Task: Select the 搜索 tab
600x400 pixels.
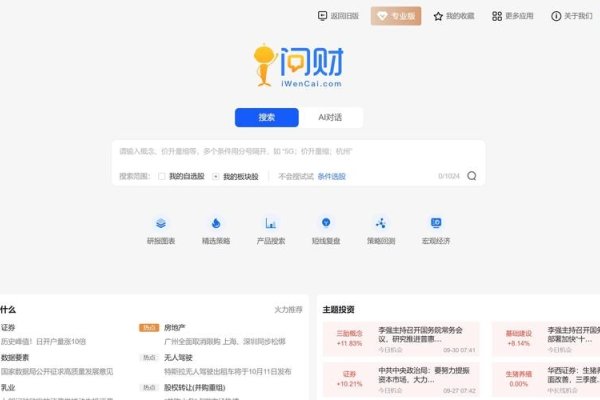Action: 267,117
